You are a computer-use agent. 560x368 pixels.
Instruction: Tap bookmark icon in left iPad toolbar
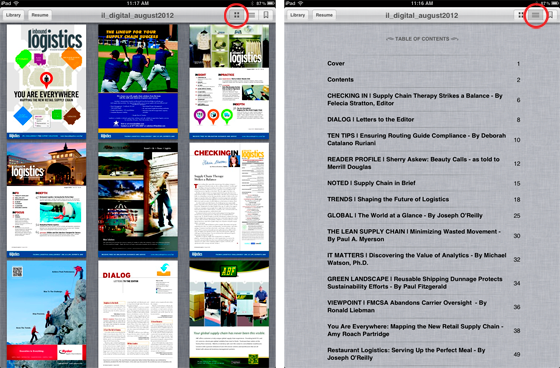[x=266, y=15]
